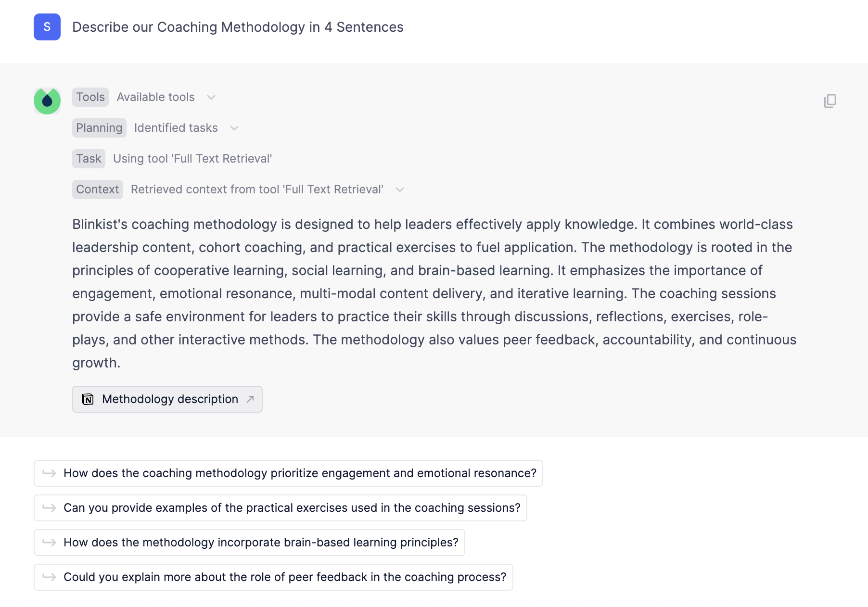
Task: Click arrow icon beside peer feedback question
Action: (x=49, y=577)
